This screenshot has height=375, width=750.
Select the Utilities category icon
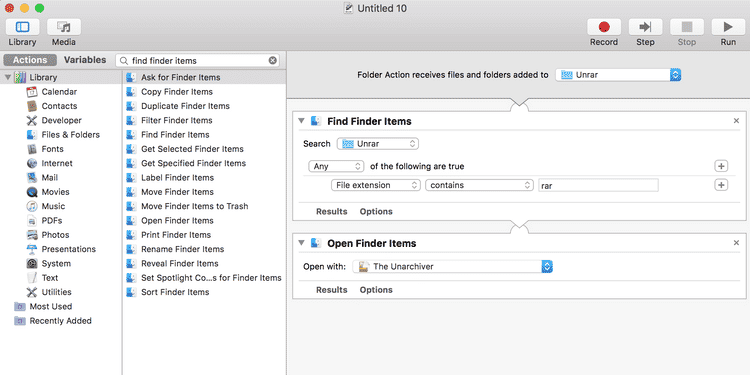pyautogui.click(x=32, y=292)
